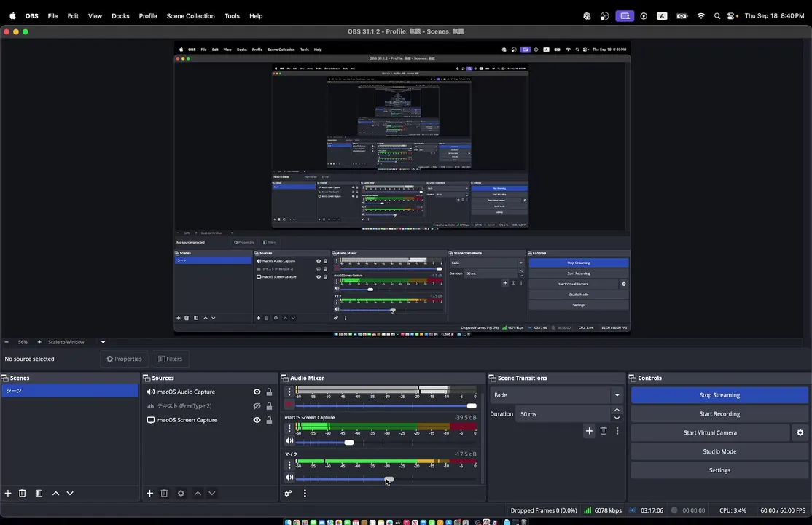The image size is (812, 525).
Task: Add a new scene with plus icon
Action: click(x=8, y=494)
